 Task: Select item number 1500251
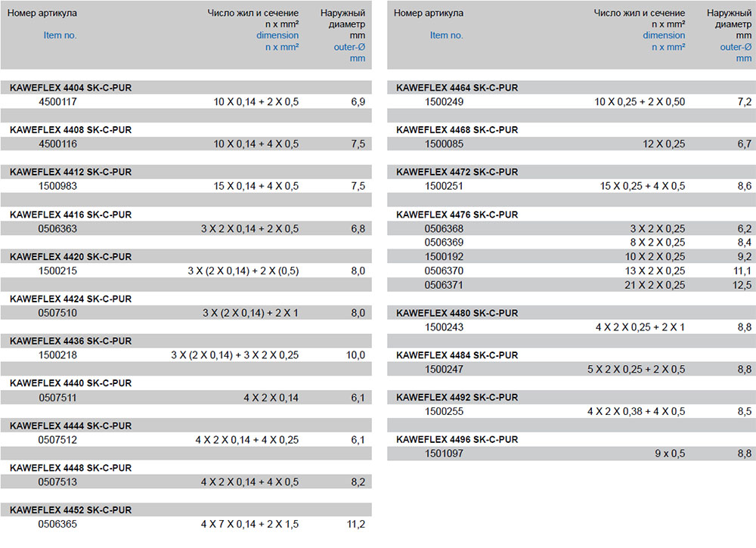click(x=444, y=186)
